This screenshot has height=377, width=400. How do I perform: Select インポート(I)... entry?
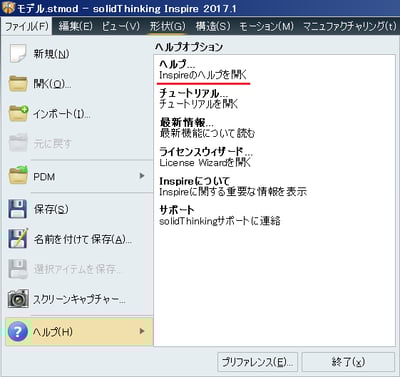pos(62,114)
